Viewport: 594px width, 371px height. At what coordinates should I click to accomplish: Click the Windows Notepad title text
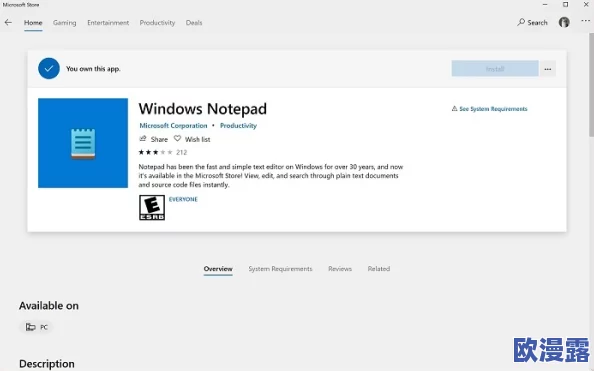coord(202,109)
